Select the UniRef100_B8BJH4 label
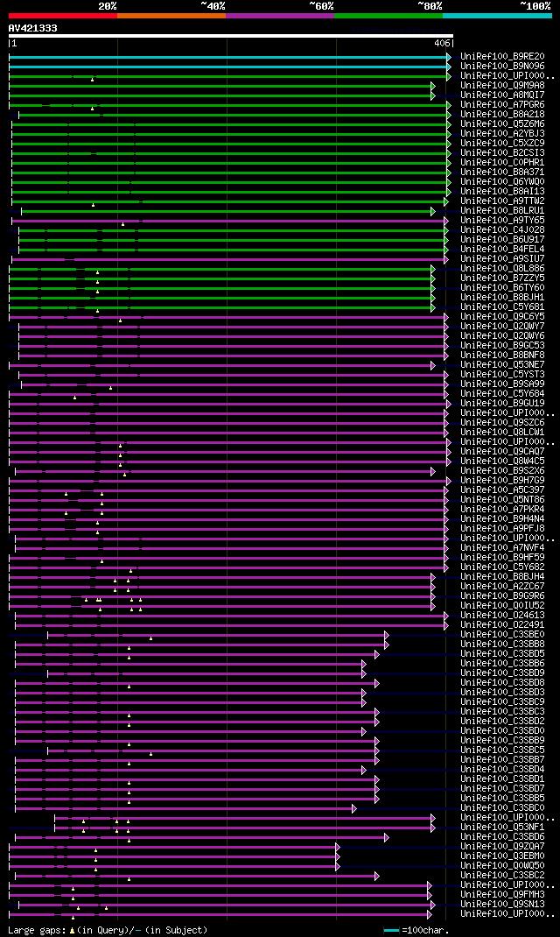The width and height of the screenshot is (560, 937). coord(502,577)
